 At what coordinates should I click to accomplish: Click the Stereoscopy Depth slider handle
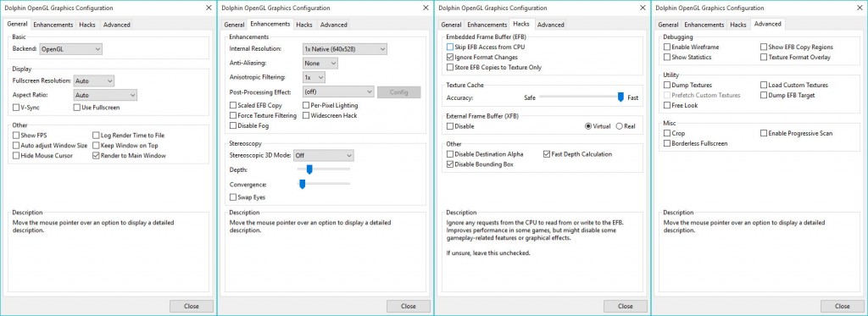pyautogui.click(x=309, y=169)
